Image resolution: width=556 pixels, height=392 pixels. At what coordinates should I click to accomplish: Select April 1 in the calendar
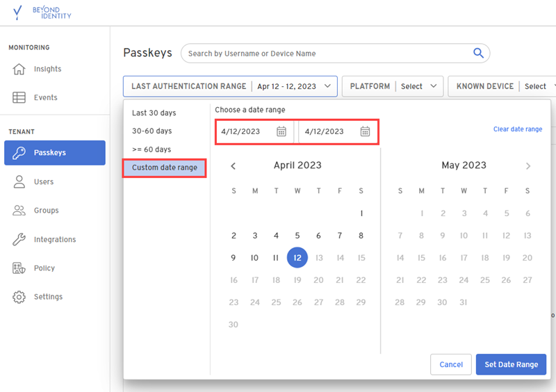361,213
